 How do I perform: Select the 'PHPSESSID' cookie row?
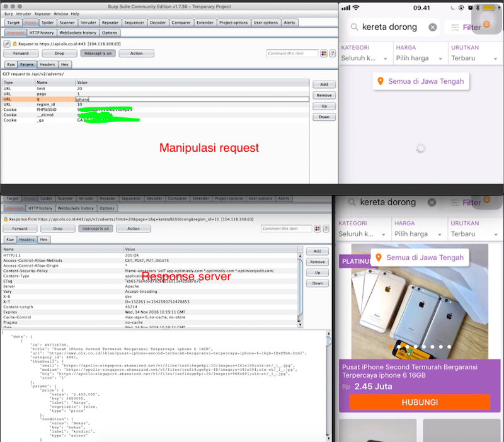(x=156, y=110)
